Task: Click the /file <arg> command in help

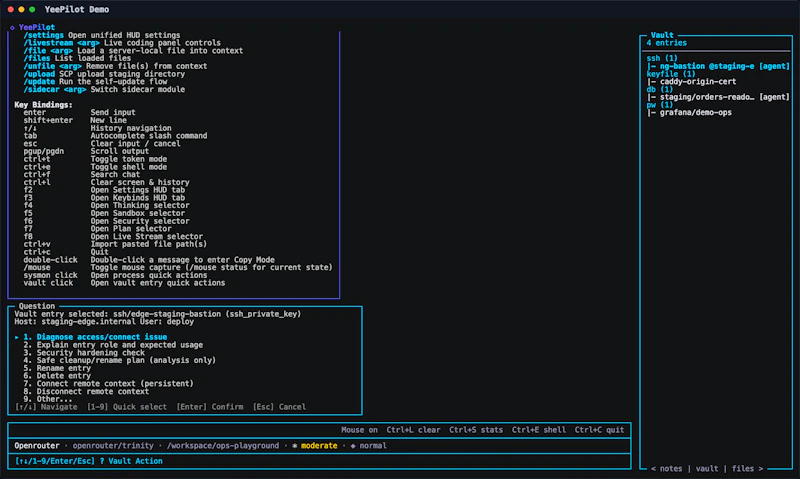Action: pyautogui.click(x=48, y=51)
